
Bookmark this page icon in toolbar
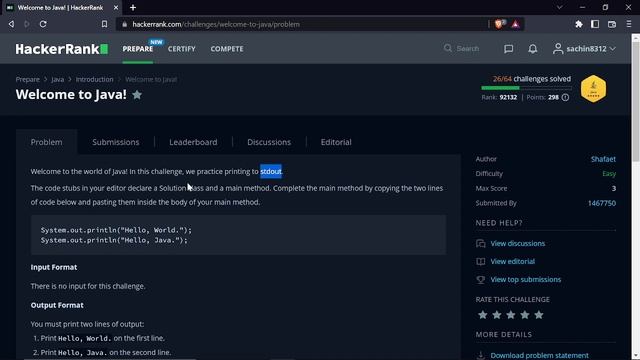pyautogui.click(x=104, y=24)
